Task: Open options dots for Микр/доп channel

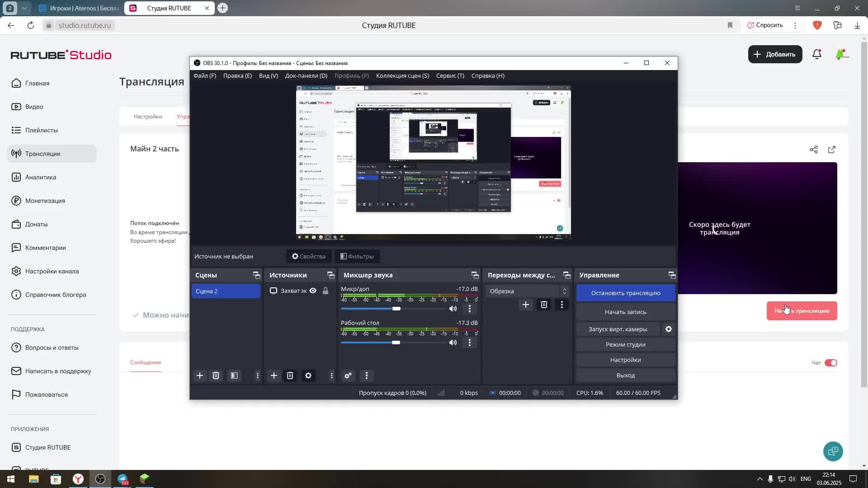Action: pos(470,309)
